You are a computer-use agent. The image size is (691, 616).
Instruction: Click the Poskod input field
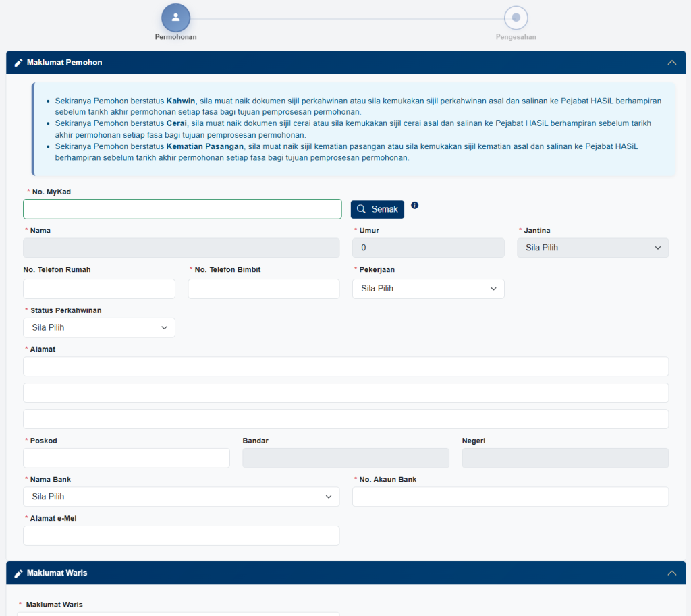pos(126,458)
